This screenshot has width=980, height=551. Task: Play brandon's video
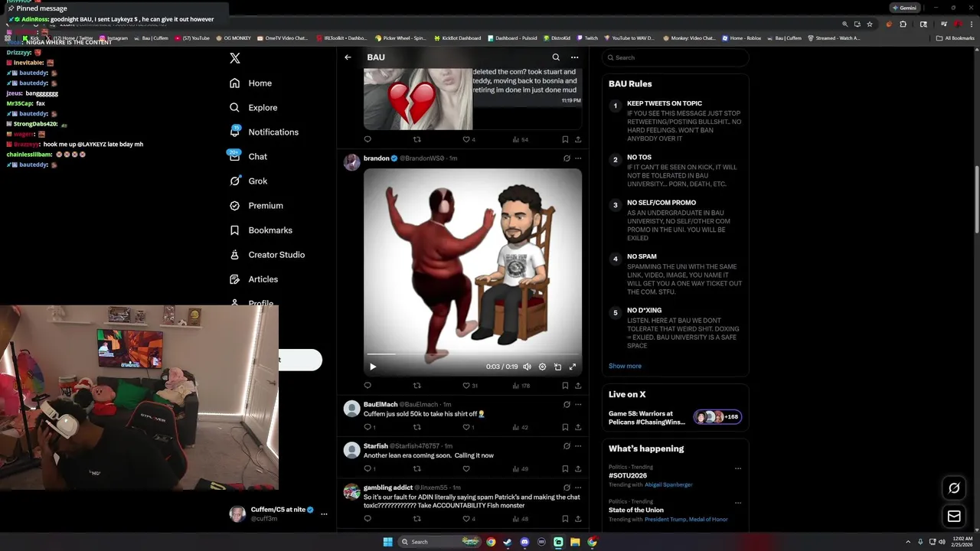373,367
